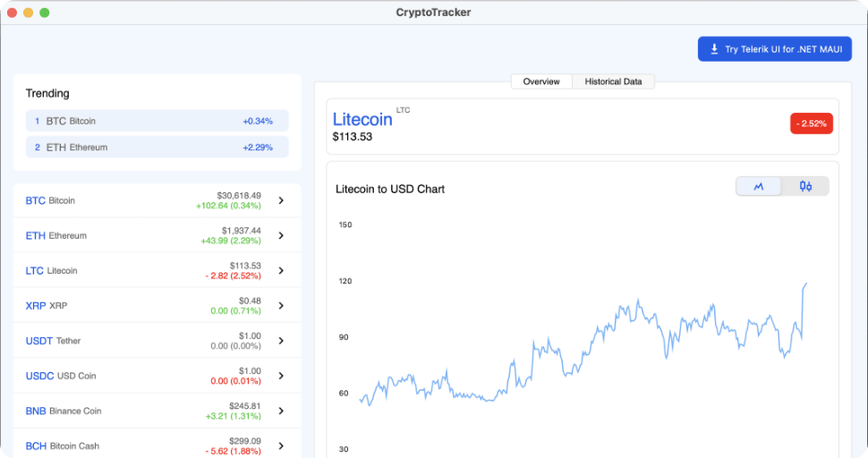The height and width of the screenshot is (458, 868).
Task: Click Bitcoin Cash row chevron
Action: pos(281,445)
